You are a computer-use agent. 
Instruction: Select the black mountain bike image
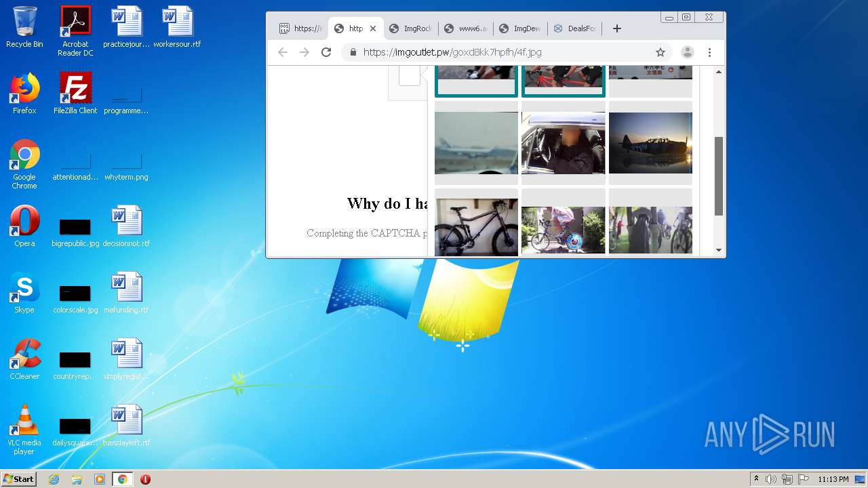pyautogui.click(x=476, y=222)
